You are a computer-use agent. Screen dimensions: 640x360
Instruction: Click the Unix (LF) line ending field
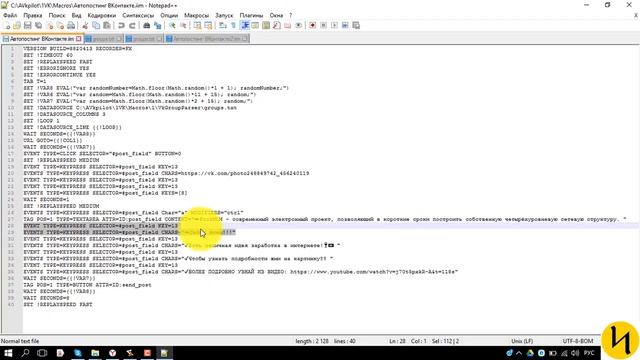(522, 341)
